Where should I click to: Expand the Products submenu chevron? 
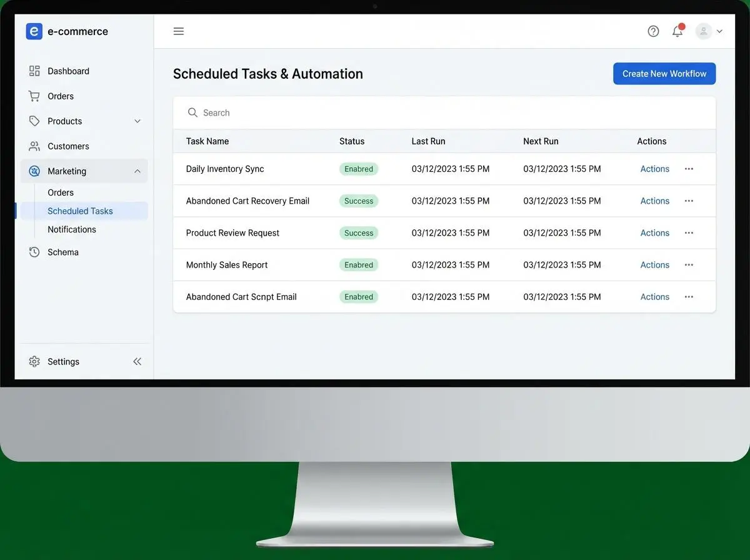(x=137, y=121)
